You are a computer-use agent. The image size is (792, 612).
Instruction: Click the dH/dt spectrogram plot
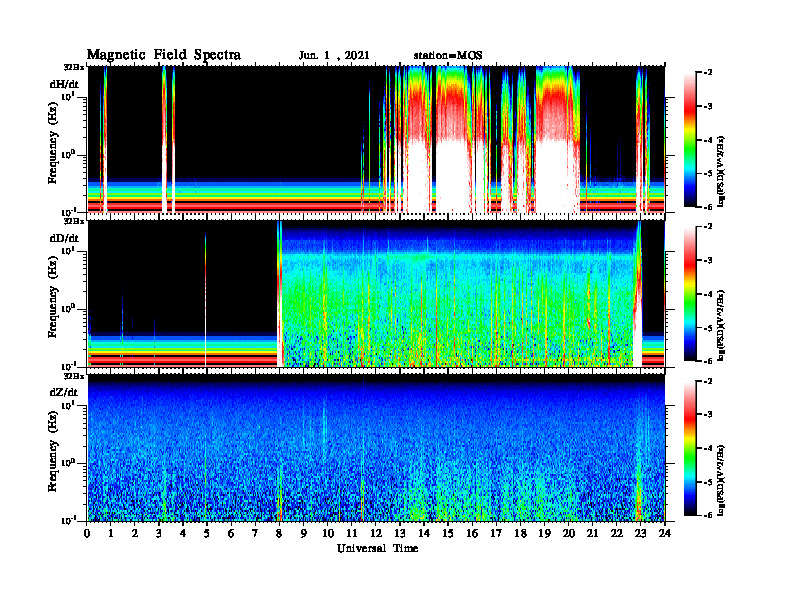point(376,139)
